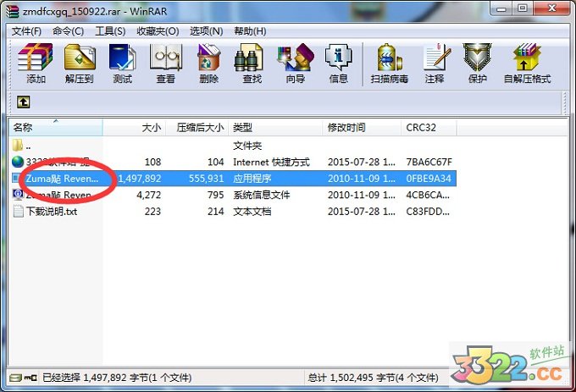Click the 解压到 (Extract To) icon
The image size is (576, 392).
click(x=80, y=63)
